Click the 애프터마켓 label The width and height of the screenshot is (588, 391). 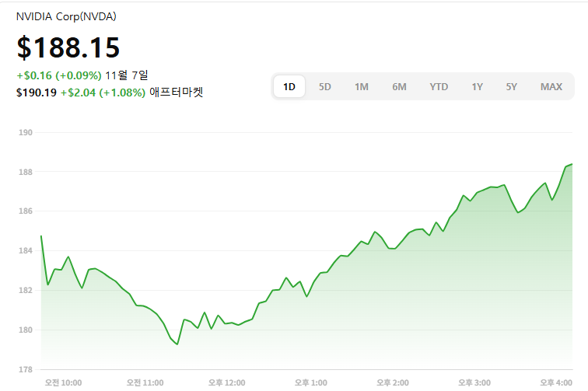pyautogui.click(x=177, y=93)
